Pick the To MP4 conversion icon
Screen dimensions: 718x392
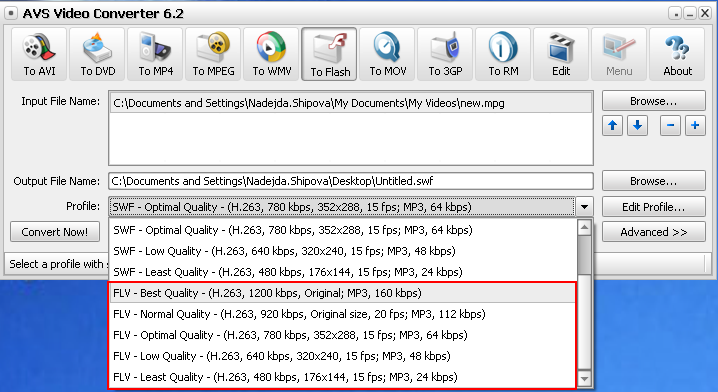155,54
